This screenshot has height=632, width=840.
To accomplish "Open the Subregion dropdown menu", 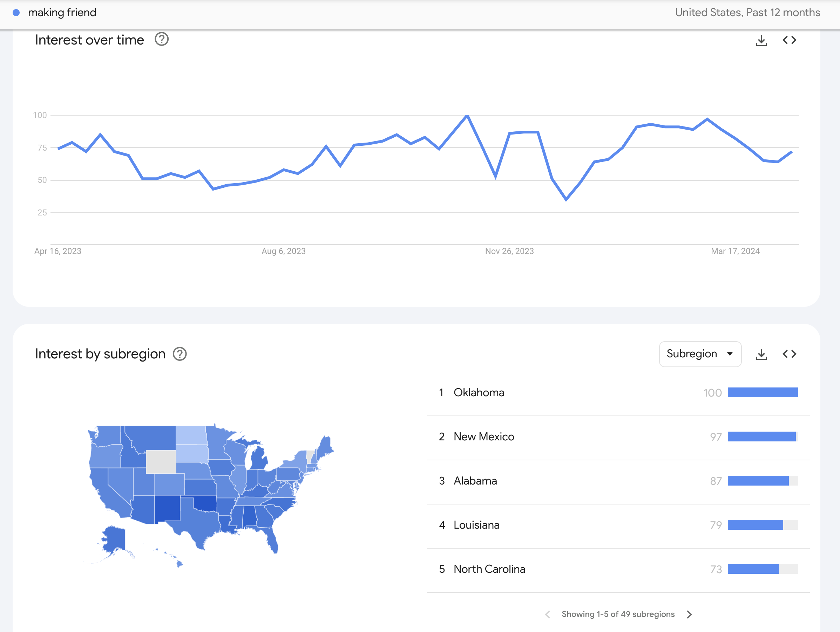I will pos(700,354).
